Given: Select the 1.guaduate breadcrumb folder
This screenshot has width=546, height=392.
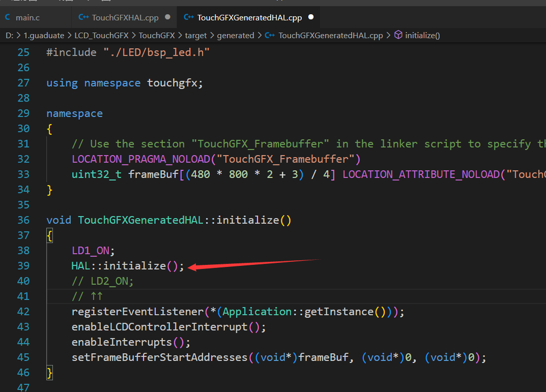Looking at the screenshot, I should [x=44, y=35].
